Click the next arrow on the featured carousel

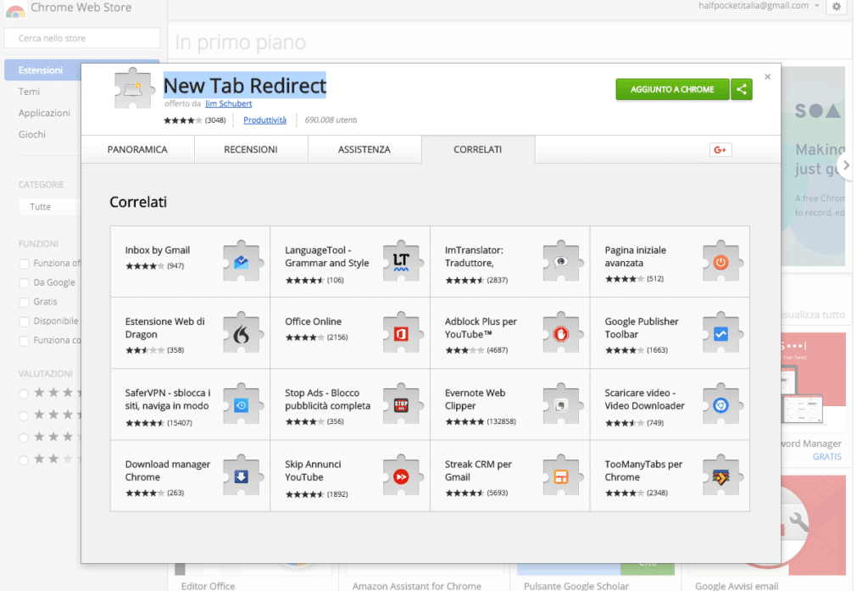coord(846,165)
